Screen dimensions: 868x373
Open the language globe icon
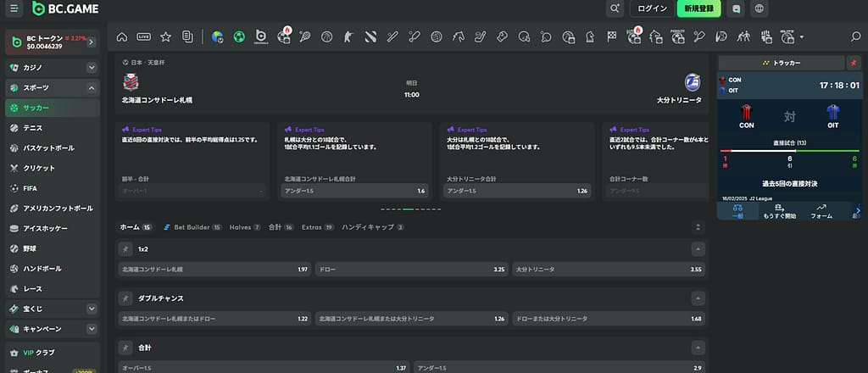pos(759,8)
